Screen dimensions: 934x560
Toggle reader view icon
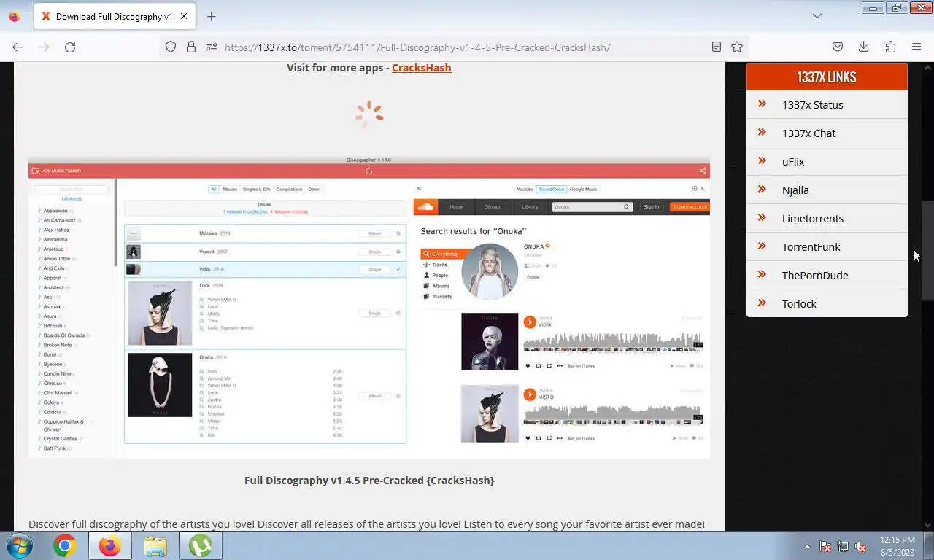(x=717, y=47)
